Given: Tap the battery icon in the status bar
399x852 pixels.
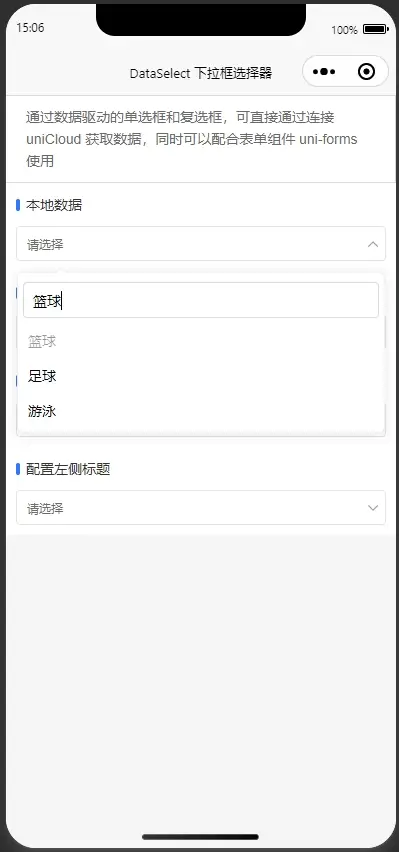Looking at the screenshot, I should pyautogui.click(x=375, y=29).
